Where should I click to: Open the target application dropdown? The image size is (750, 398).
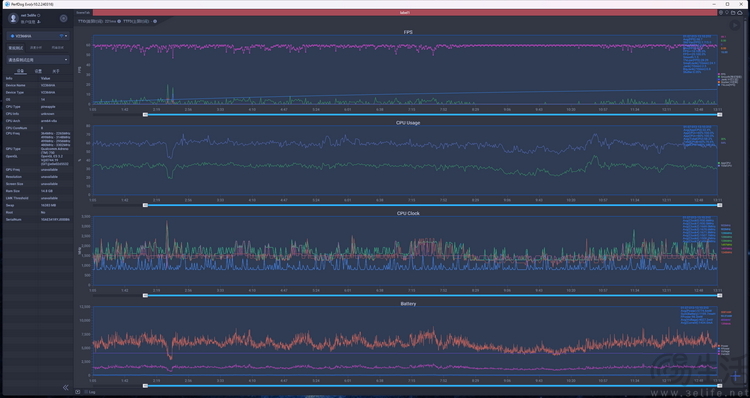point(38,60)
